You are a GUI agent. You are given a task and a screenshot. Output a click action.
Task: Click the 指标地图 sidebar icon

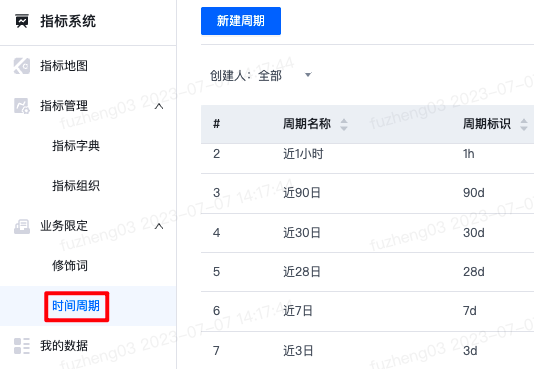point(22,66)
